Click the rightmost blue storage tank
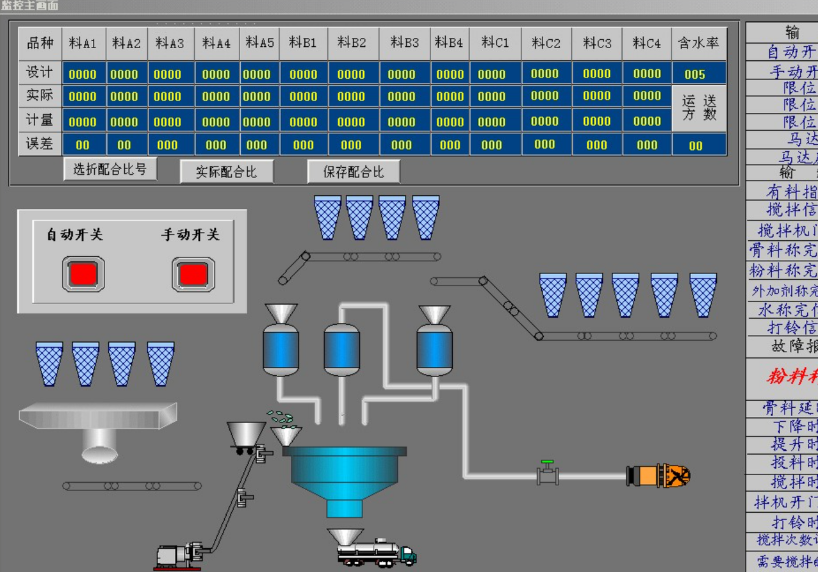819x572 pixels. pyautogui.click(x=434, y=345)
